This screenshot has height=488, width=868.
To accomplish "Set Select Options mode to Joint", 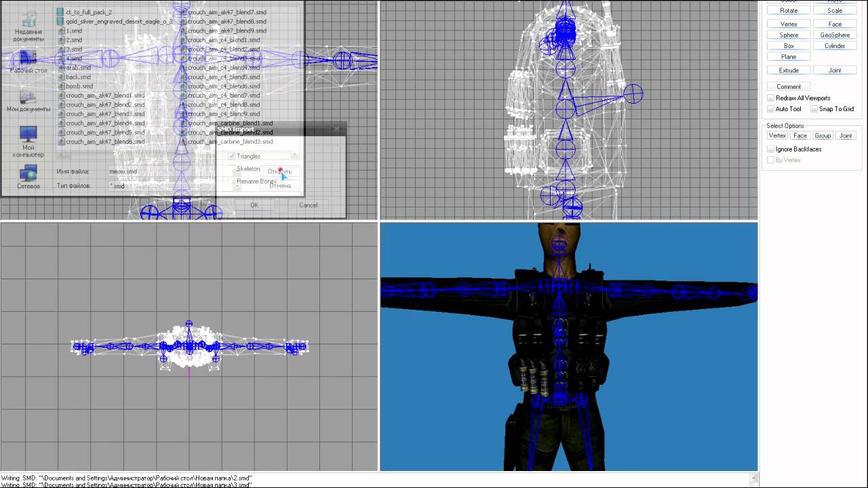I will tap(846, 136).
